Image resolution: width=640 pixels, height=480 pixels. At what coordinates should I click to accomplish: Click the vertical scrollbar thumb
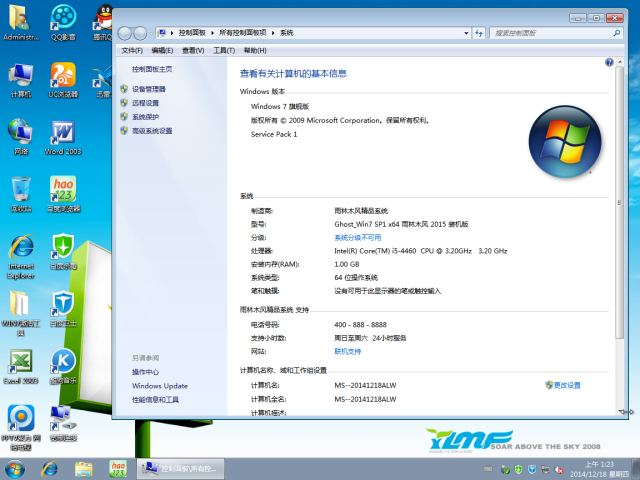(x=619, y=202)
